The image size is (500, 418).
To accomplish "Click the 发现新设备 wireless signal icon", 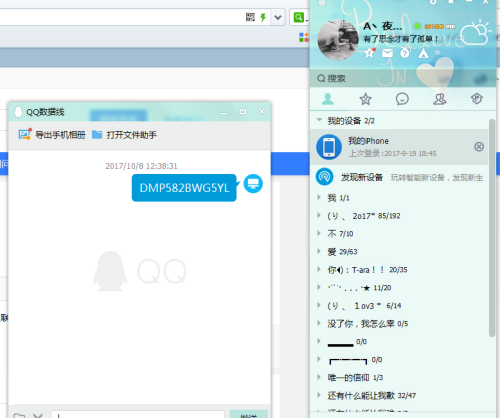I will click(324, 177).
